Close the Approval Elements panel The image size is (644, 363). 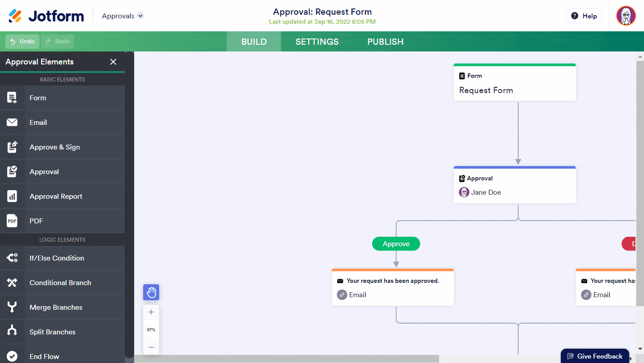[x=113, y=62]
